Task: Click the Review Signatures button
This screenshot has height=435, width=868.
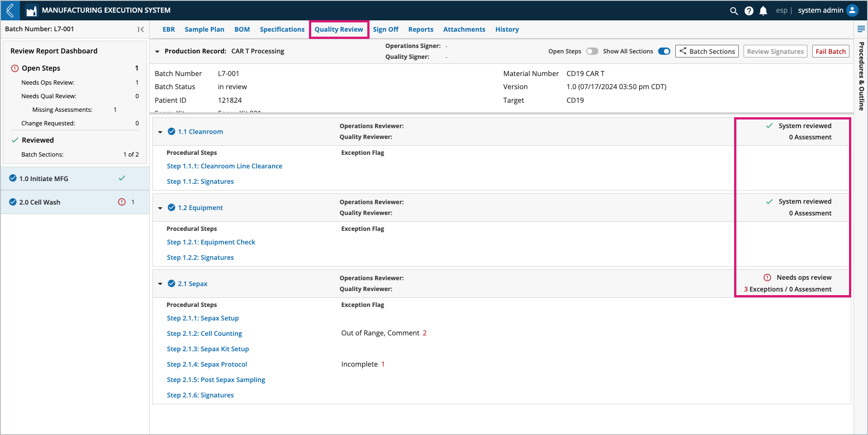Action: point(775,51)
